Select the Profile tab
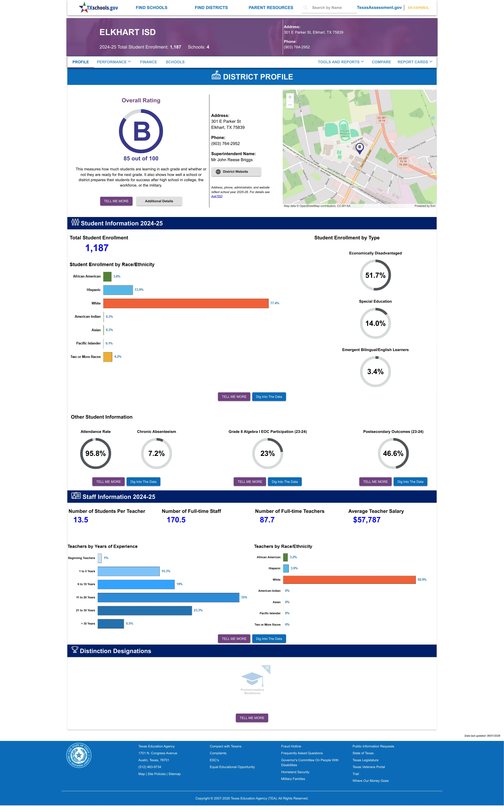 click(81, 62)
